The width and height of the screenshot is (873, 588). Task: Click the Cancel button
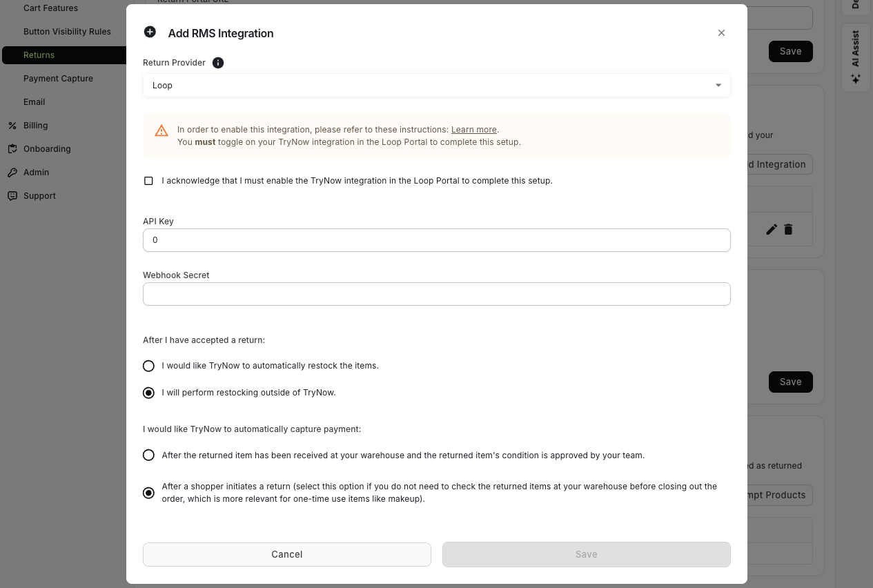(287, 554)
